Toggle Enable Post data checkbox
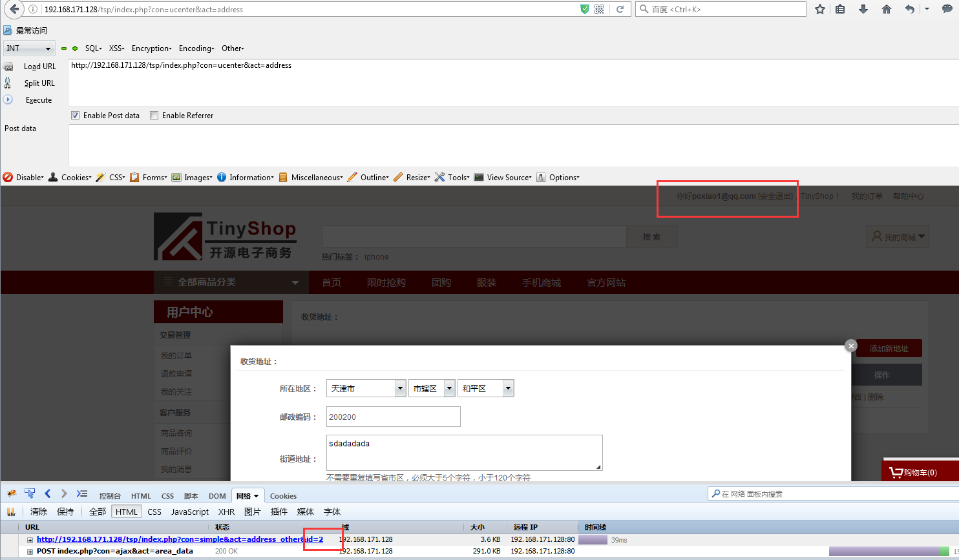The width and height of the screenshot is (959, 560). pos(75,116)
